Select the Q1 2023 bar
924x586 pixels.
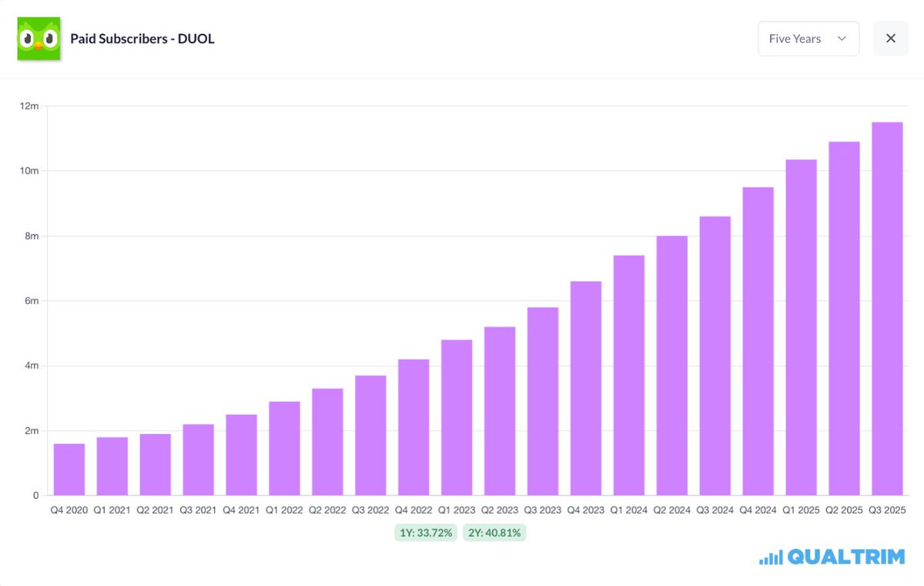pos(457,417)
